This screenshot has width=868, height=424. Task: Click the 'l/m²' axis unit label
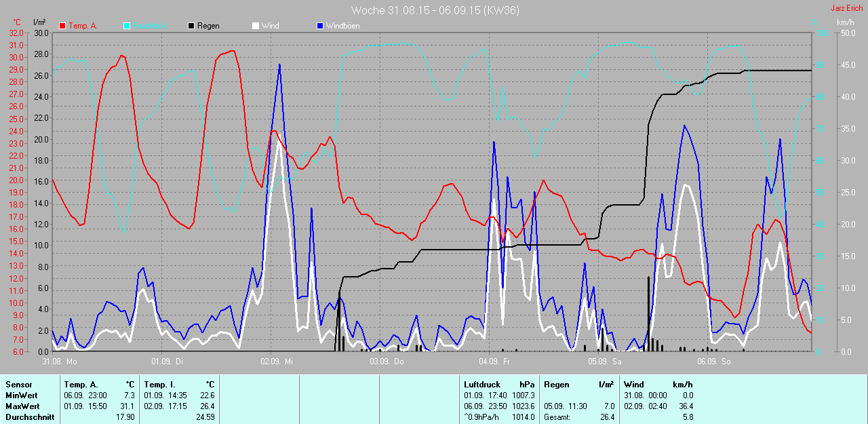[x=39, y=22]
